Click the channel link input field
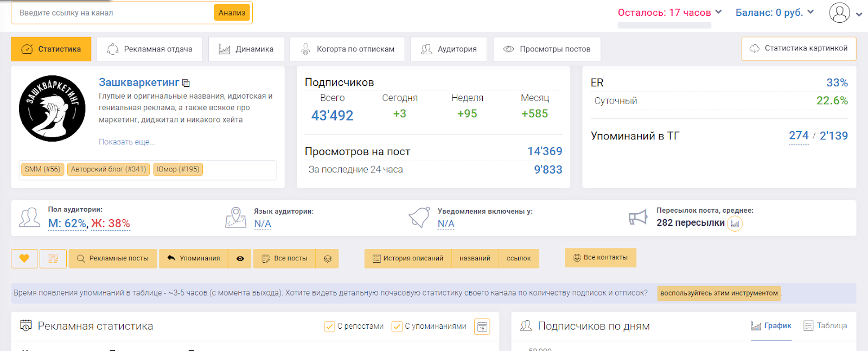This screenshot has height=351, width=868. click(113, 13)
